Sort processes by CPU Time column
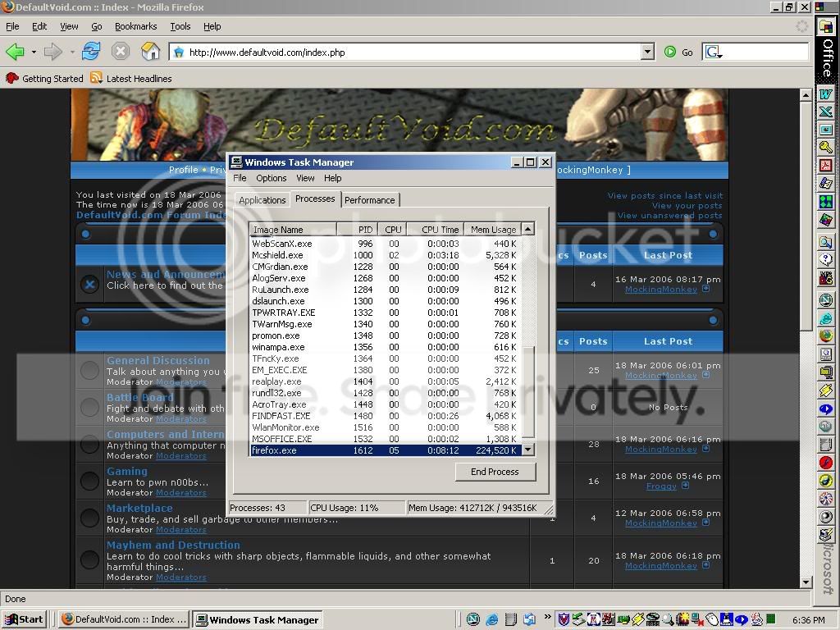The image size is (840, 630). (436, 230)
